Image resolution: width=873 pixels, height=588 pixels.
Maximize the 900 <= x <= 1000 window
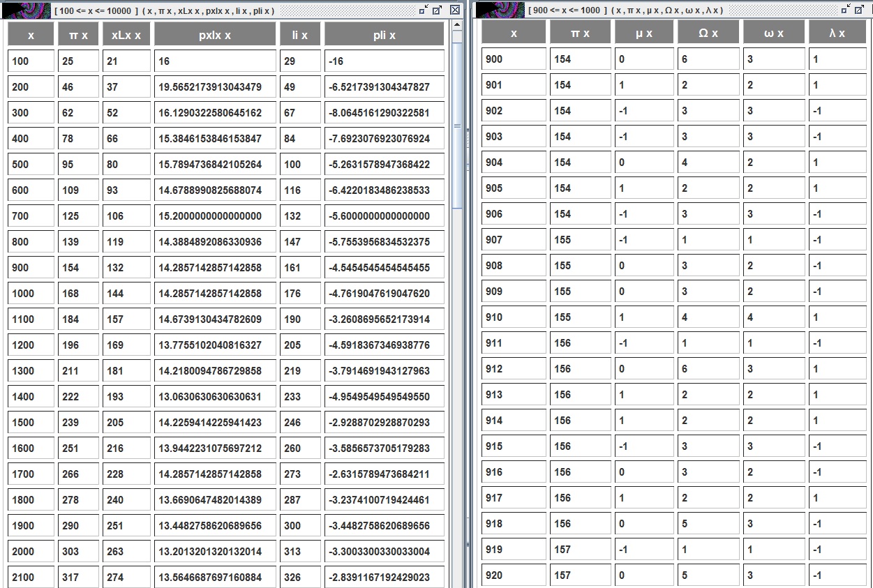coord(860,10)
